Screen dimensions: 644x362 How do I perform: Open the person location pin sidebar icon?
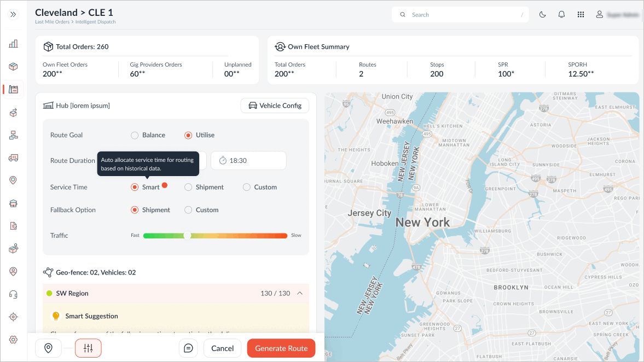coord(13,271)
